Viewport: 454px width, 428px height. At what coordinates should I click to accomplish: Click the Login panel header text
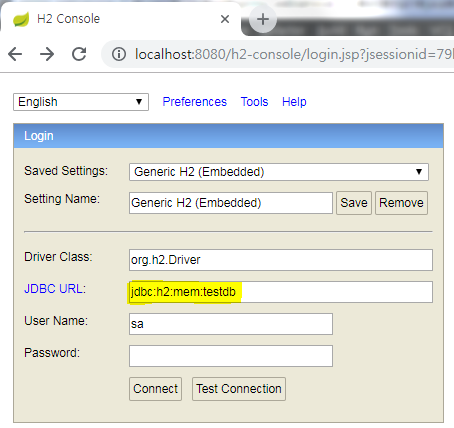pos(39,136)
